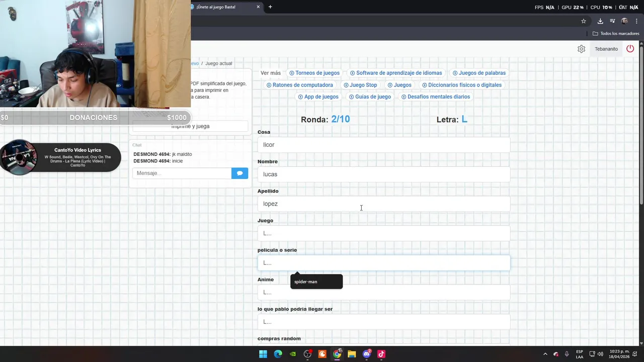Focus 'lo que pablo podria llegar ser' field
This screenshot has width=644, height=362.
[x=383, y=322]
